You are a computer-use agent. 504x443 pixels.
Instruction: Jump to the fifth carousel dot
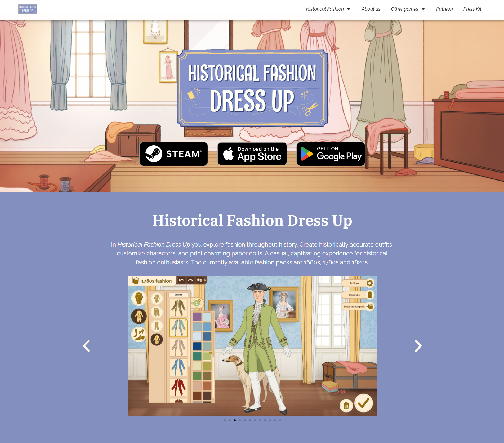point(245,420)
